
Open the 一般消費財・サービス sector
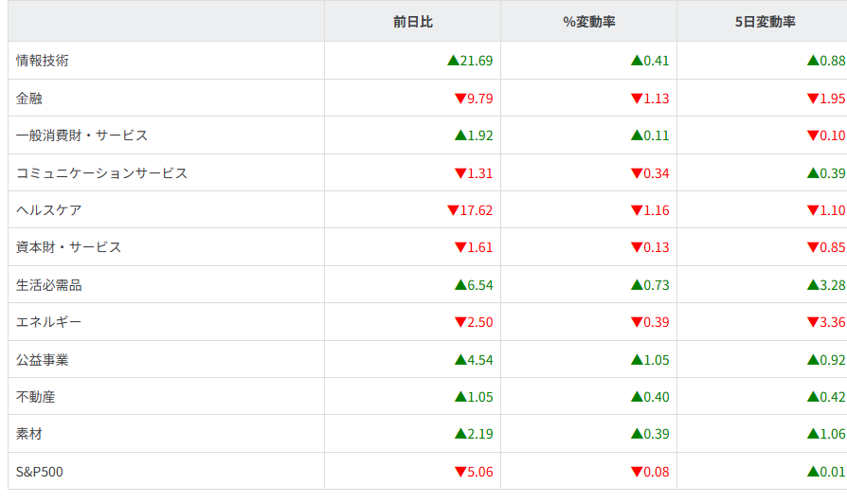pyautogui.click(x=82, y=135)
